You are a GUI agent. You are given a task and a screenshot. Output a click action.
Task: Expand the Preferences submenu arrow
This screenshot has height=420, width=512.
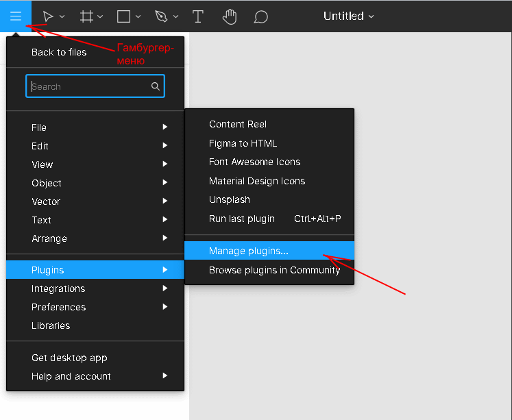[x=165, y=307]
